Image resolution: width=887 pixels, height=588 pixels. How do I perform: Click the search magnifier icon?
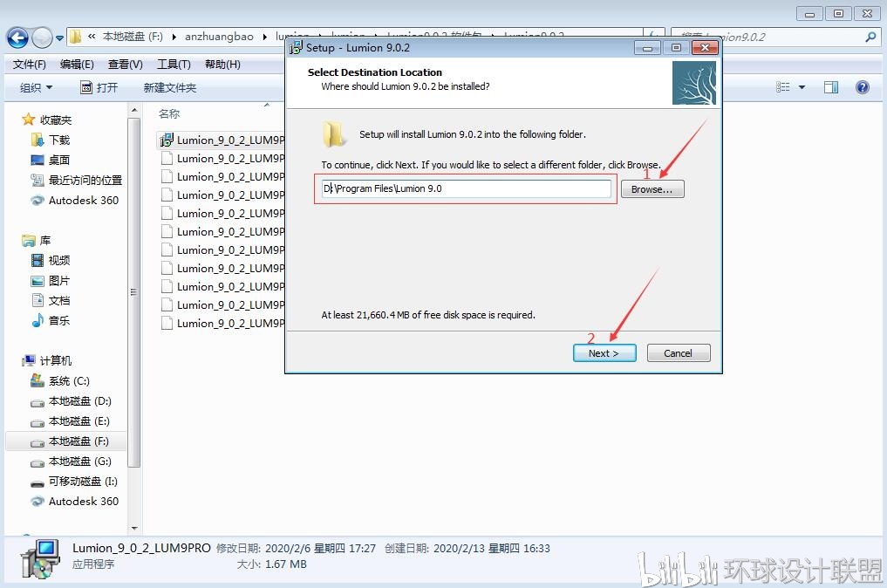coord(870,38)
